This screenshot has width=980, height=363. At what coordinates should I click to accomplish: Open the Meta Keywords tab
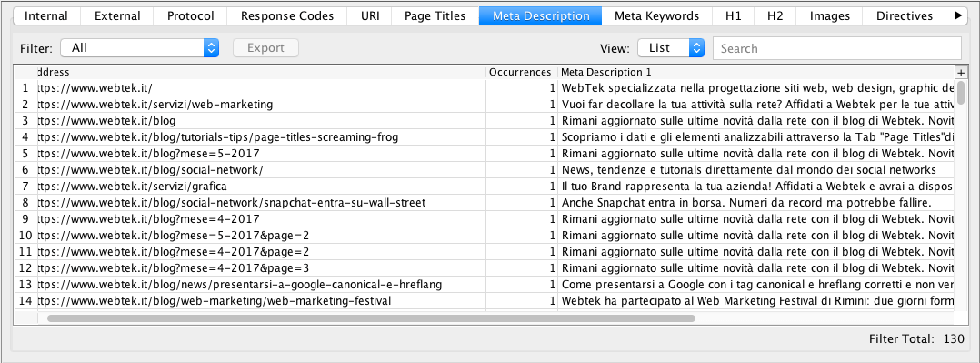(x=656, y=15)
